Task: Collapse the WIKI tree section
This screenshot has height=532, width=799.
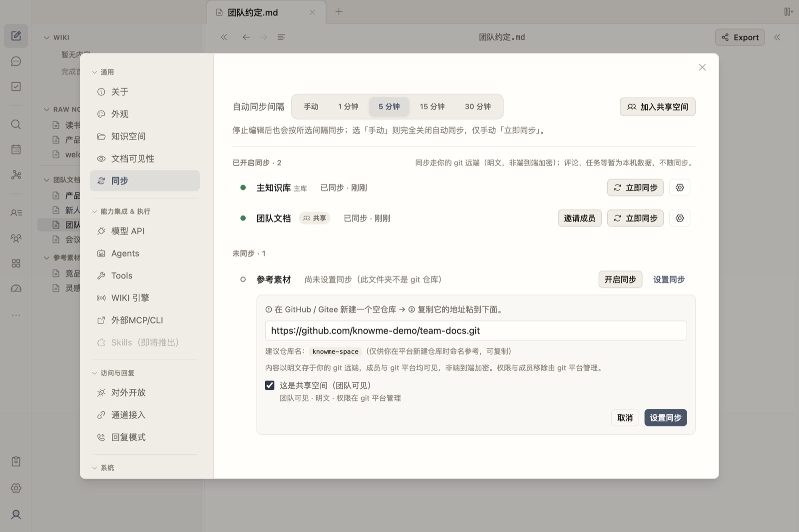Action: click(56, 37)
